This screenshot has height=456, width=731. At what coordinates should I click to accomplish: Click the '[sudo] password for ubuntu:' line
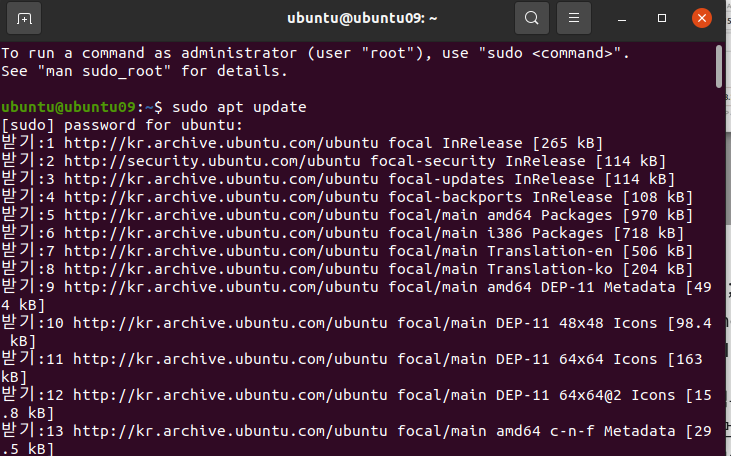click(x=122, y=125)
